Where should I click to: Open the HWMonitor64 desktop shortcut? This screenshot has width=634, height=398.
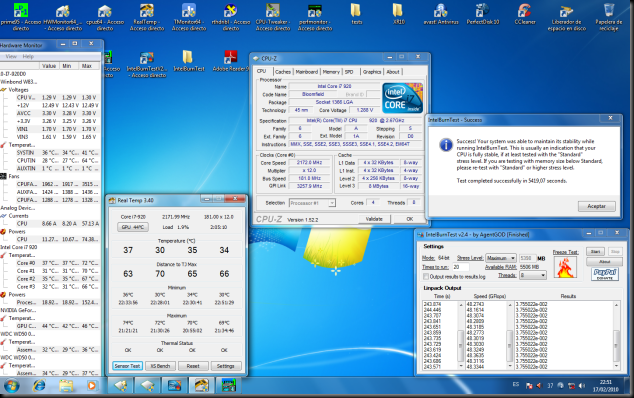[63, 17]
